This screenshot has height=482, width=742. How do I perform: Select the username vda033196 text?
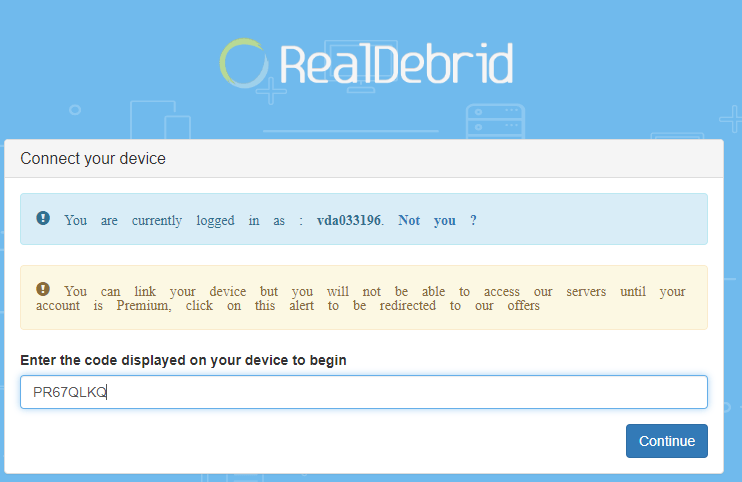click(349, 220)
